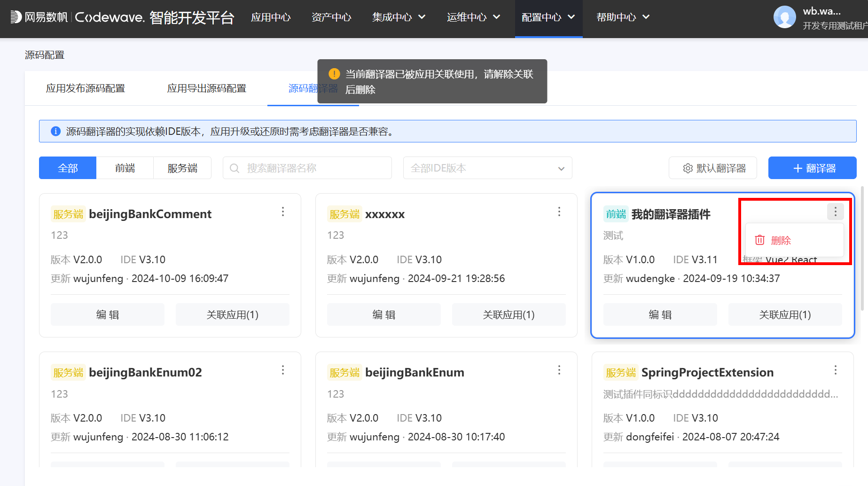Click the 服务端 tag on beijingBankComment
Image resolution: width=868 pixels, height=486 pixels.
pos(68,214)
